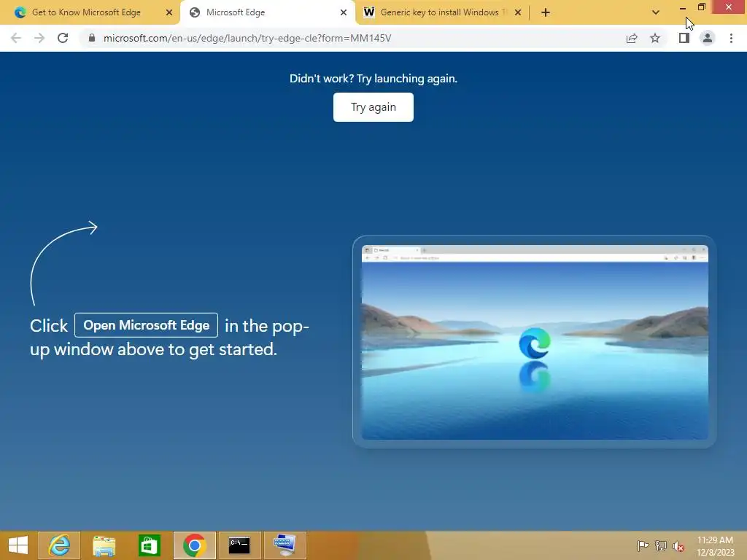
Task: Expand the tab search dropdown
Action: click(656, 12)
